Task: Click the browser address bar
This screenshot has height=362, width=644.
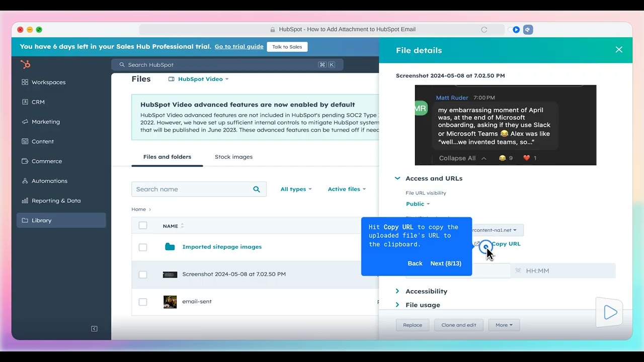Action: 322,30
